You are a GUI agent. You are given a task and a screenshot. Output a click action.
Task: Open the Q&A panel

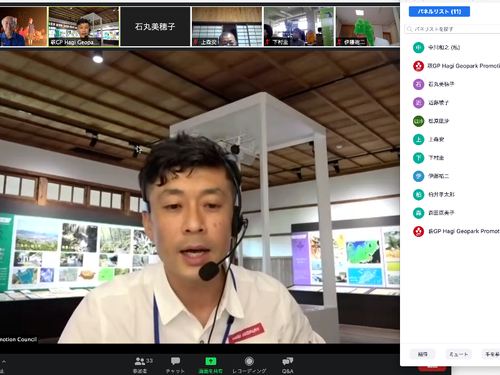(287, 365)
